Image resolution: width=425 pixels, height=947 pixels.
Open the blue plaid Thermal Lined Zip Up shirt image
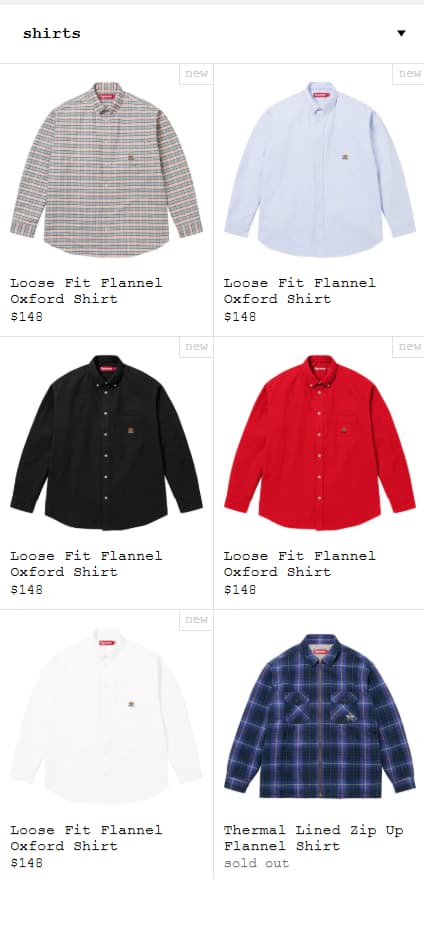click(x=320, y=716)
